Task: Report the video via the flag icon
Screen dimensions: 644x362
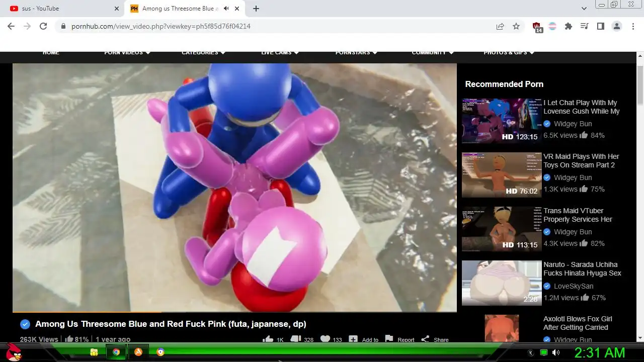Action: (389, 339)
